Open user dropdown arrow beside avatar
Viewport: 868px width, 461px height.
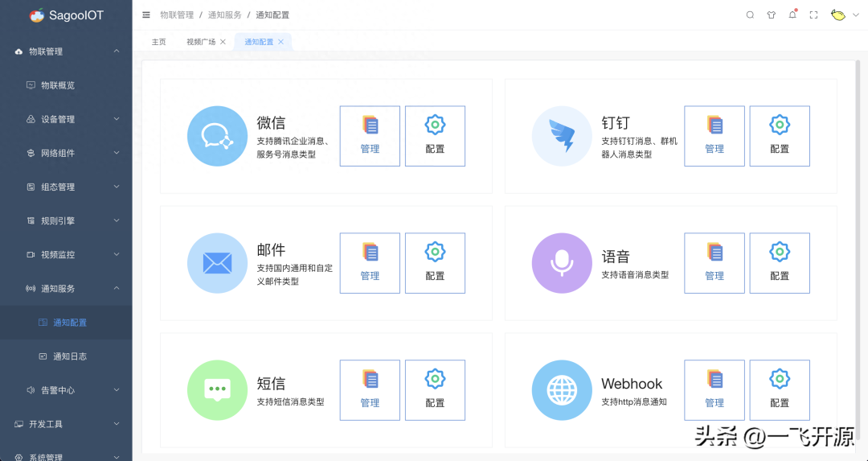(856, 15)
